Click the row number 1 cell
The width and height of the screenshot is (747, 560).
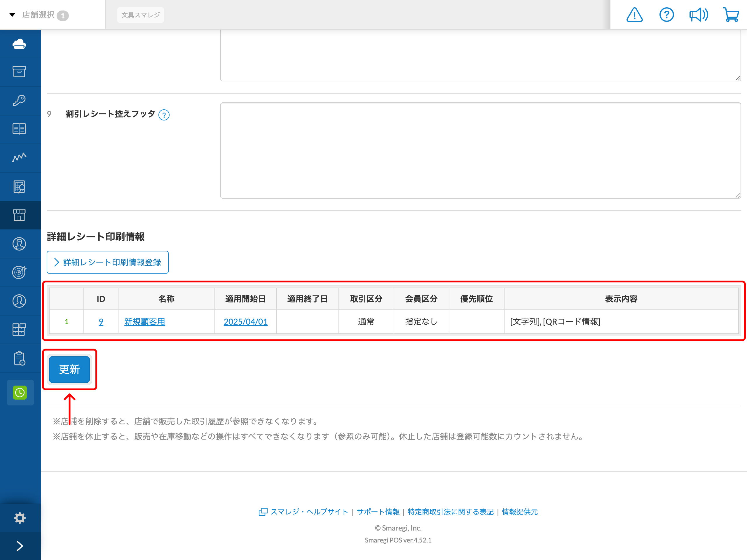pos(67,322)
